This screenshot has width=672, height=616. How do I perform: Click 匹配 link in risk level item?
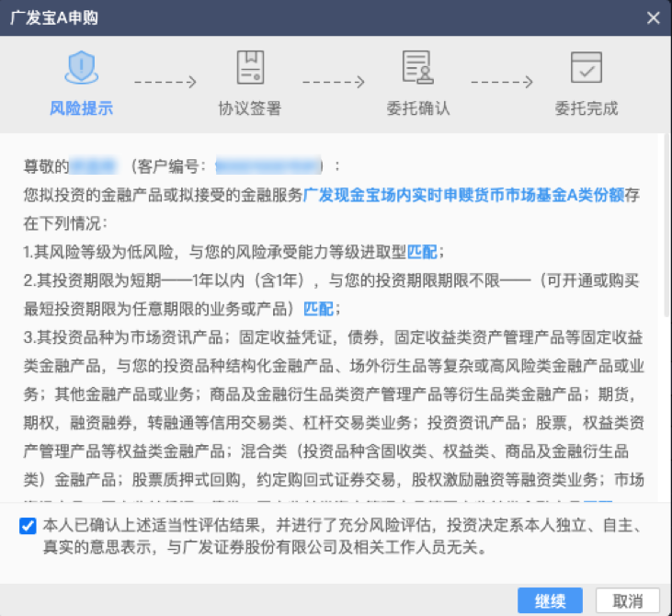coord(421,251)
